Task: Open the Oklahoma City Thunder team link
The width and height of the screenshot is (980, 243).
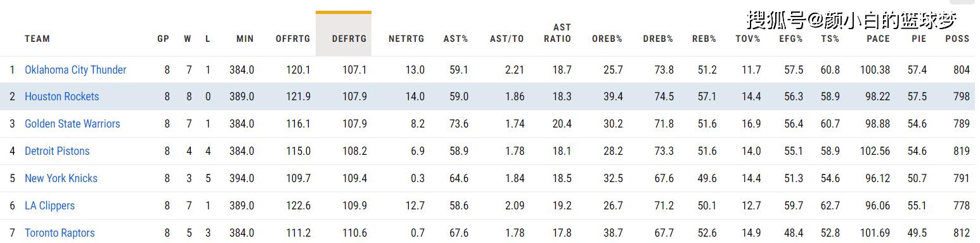Action: 75,70
